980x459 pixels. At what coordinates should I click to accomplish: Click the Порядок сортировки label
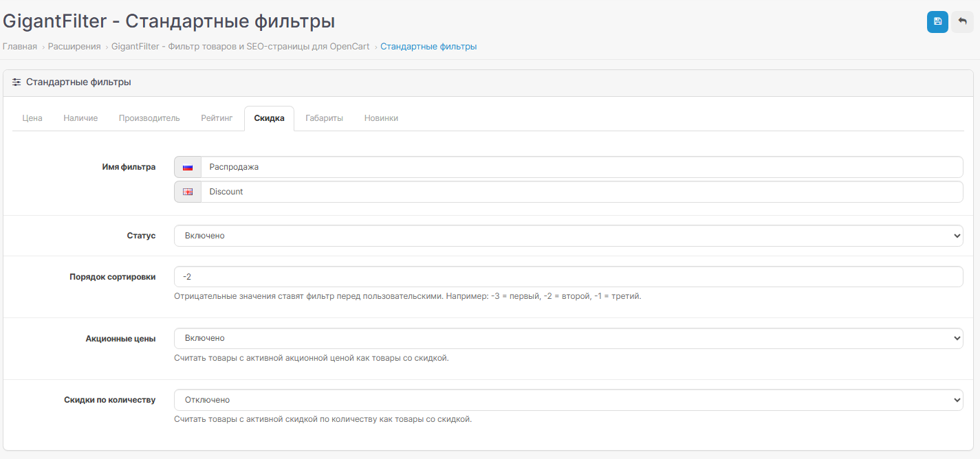tap(113, 277)
